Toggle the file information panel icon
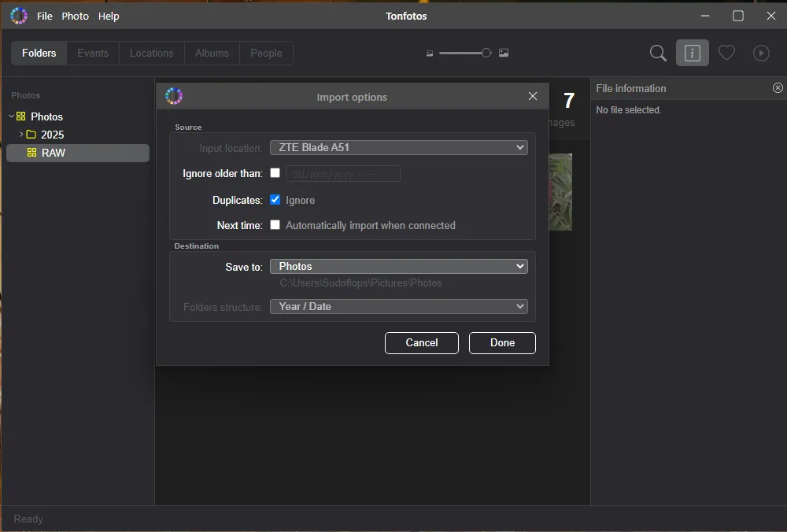Viewport: 787px width, 532px height. tap(693, 53)
